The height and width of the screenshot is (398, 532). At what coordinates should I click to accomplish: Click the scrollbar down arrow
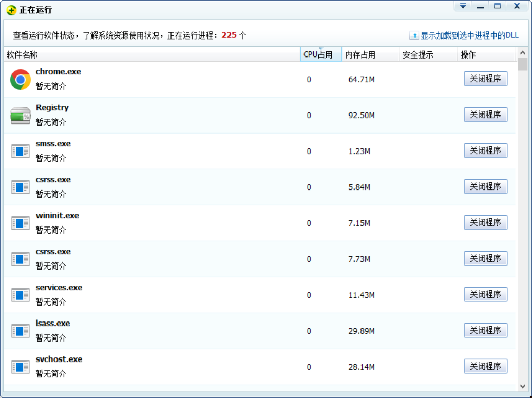coord(523,386)
